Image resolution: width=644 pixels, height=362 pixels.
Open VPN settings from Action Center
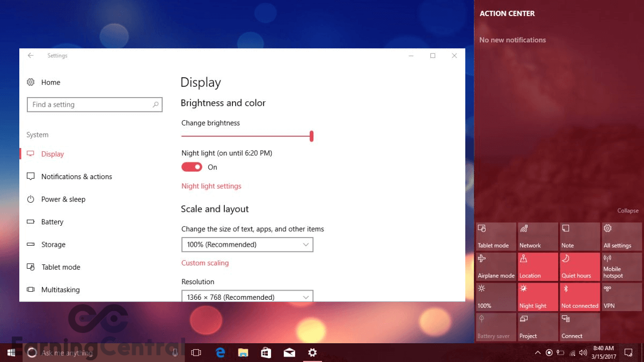(621, 297)
